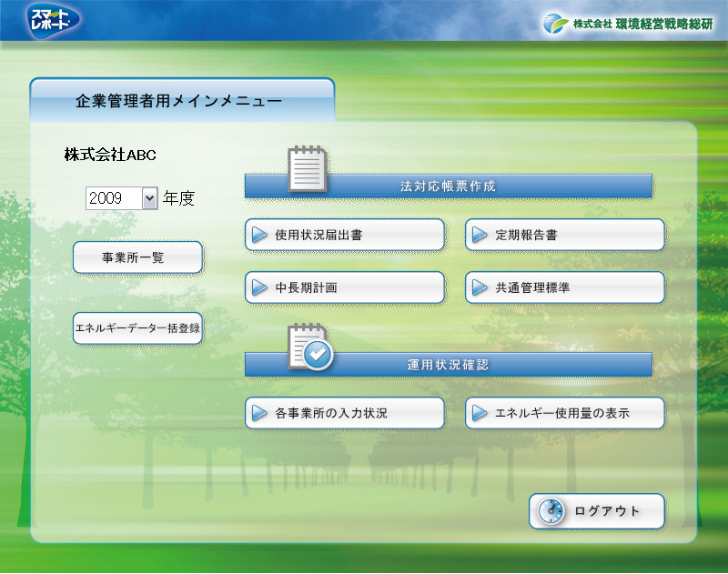The height and width of the screenshot is (574, 728).
Task: Show エネルギー使用量の表示
Action: tap(564, 413)
